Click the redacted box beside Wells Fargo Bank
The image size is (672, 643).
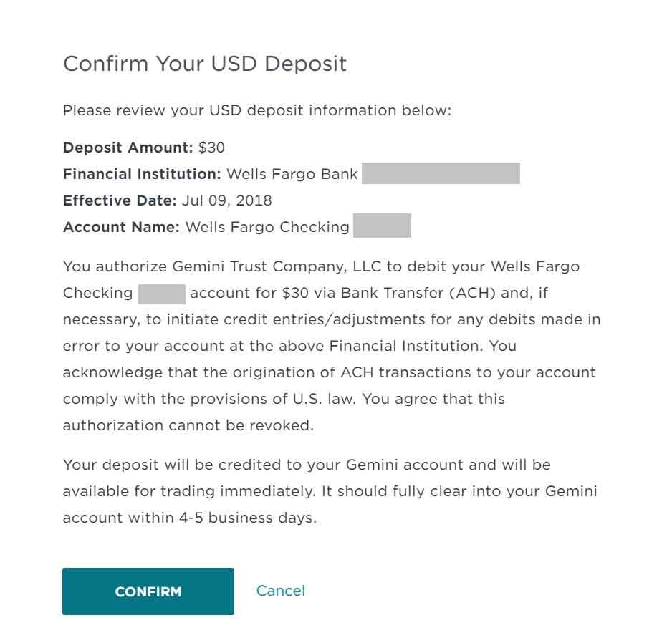pyautogui.click(x=441, y=174)
